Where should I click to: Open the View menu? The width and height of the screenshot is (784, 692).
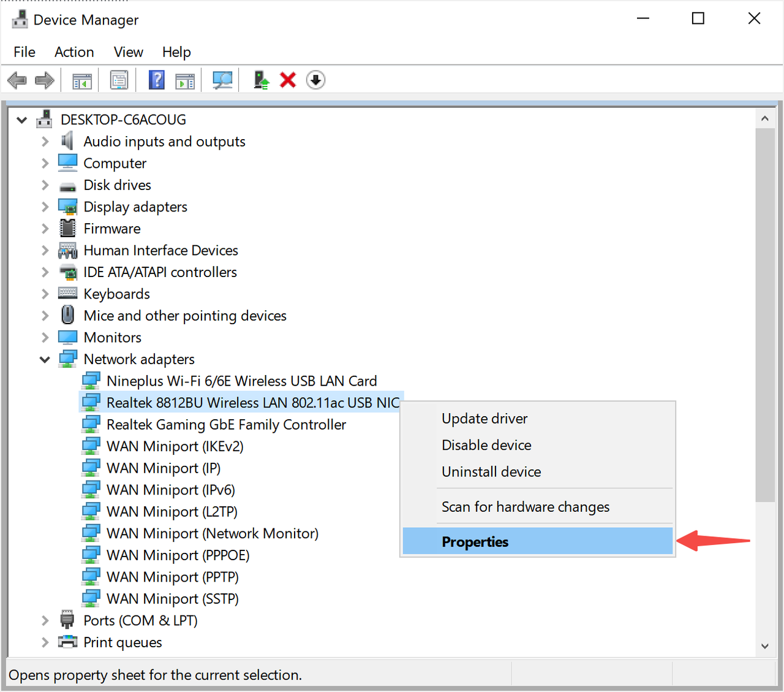(128, 52)
